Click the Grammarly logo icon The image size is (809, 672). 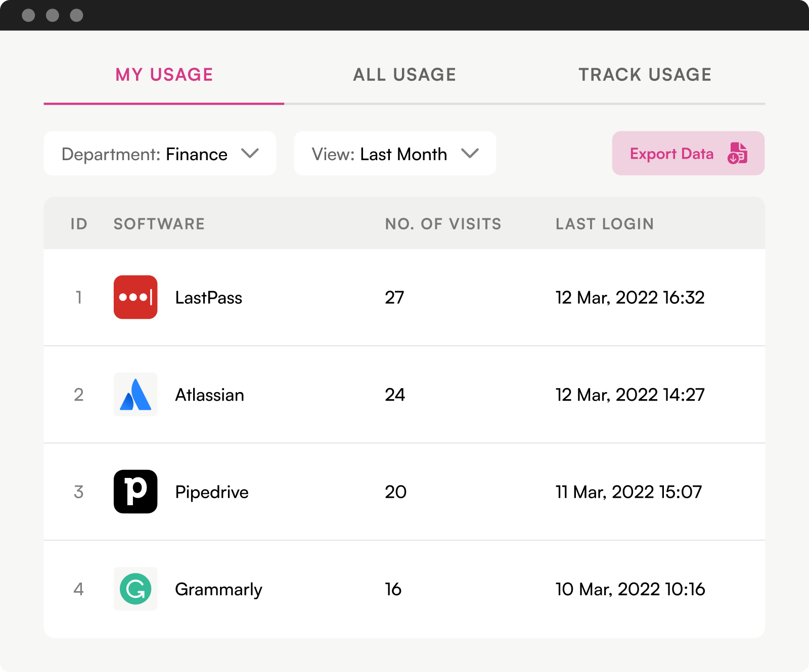tap(136, 589)
